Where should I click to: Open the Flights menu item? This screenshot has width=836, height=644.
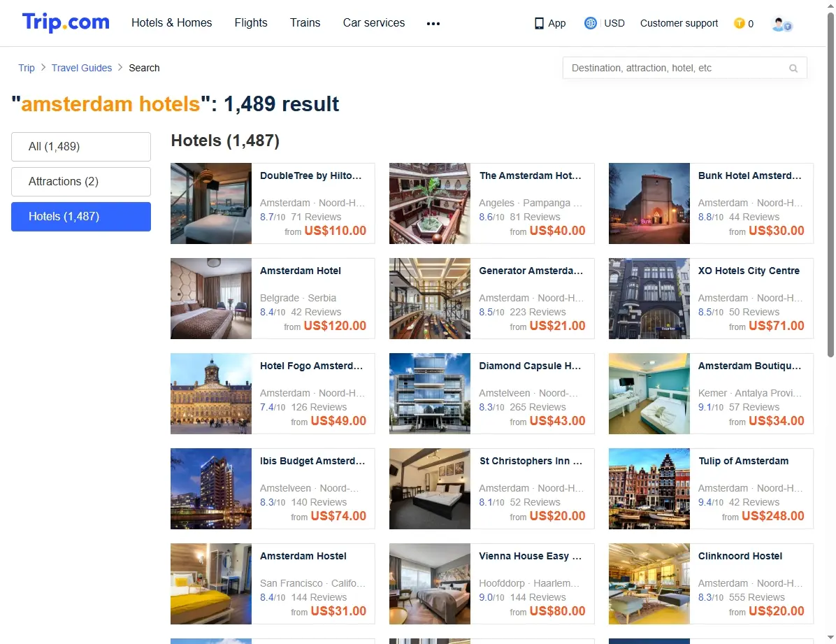[x=251, y=23]
